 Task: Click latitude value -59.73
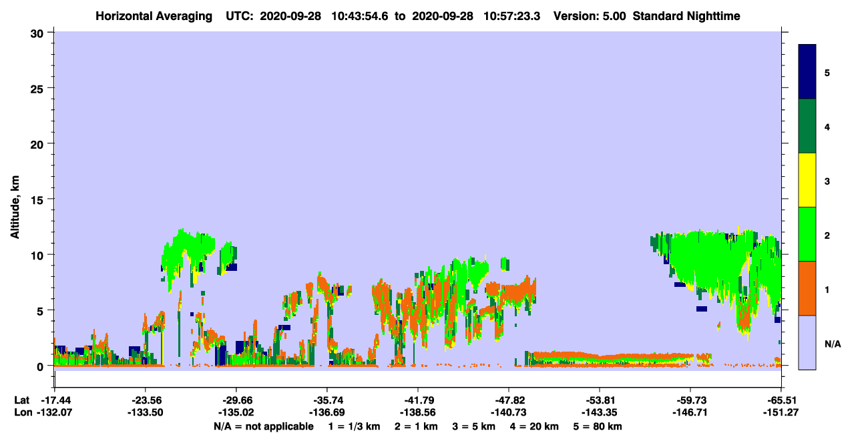coord(690,400)
